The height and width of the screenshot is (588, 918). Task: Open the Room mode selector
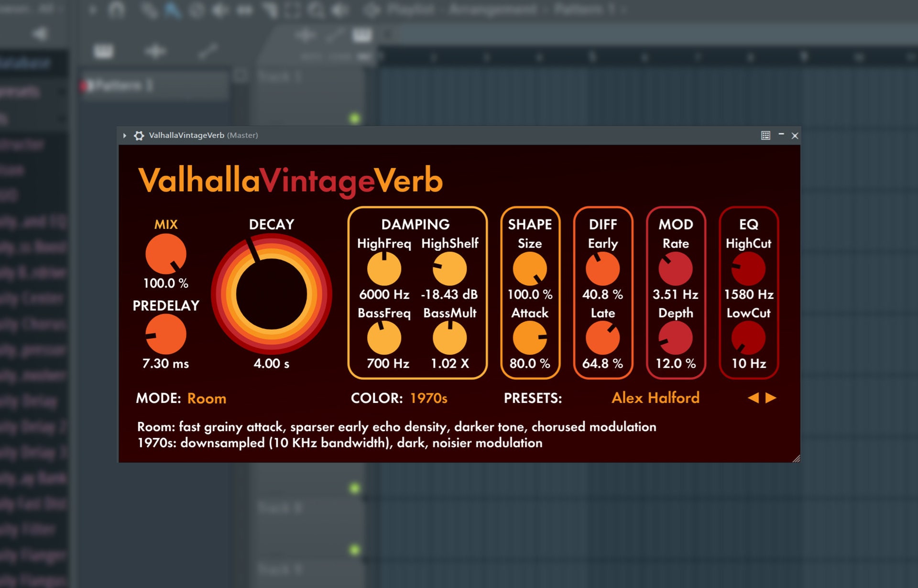point(207,398)
